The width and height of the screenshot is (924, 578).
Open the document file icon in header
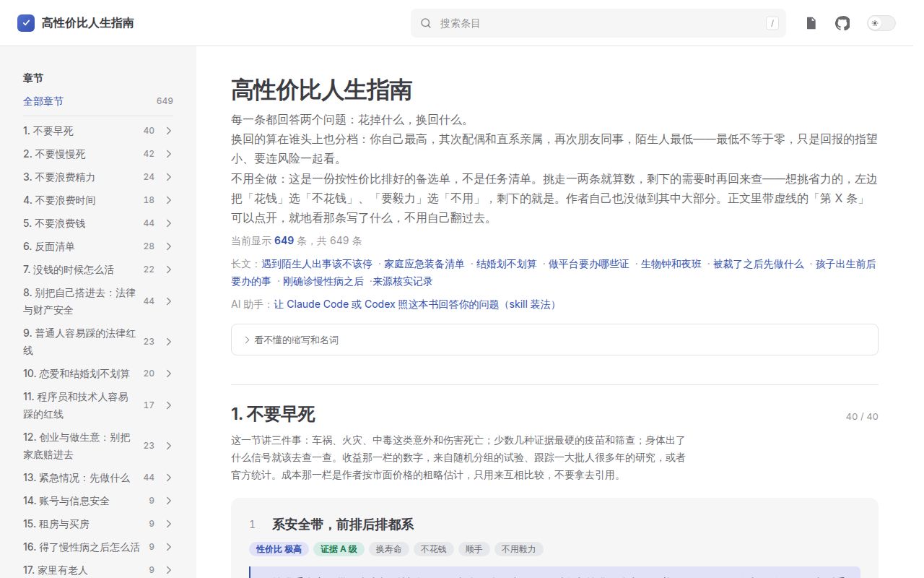pyautogui.click(x=811, y=23)
